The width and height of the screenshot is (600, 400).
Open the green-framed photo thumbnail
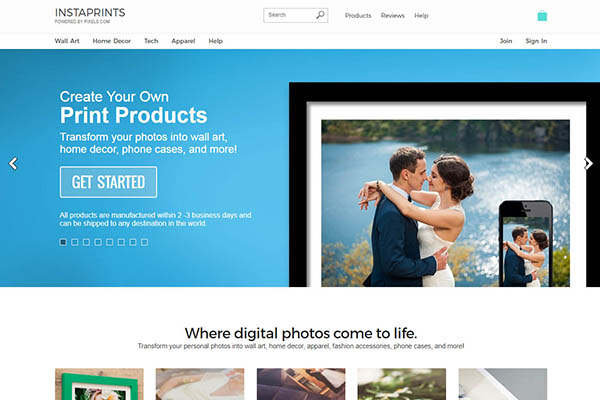(x=99, y=384)
